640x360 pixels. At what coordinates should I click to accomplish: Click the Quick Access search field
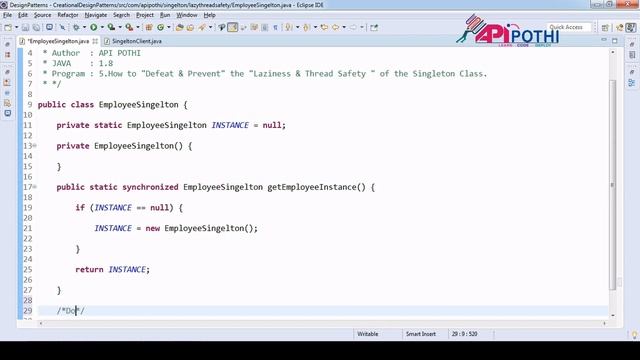pyautogui.click(x=569, y=27)
